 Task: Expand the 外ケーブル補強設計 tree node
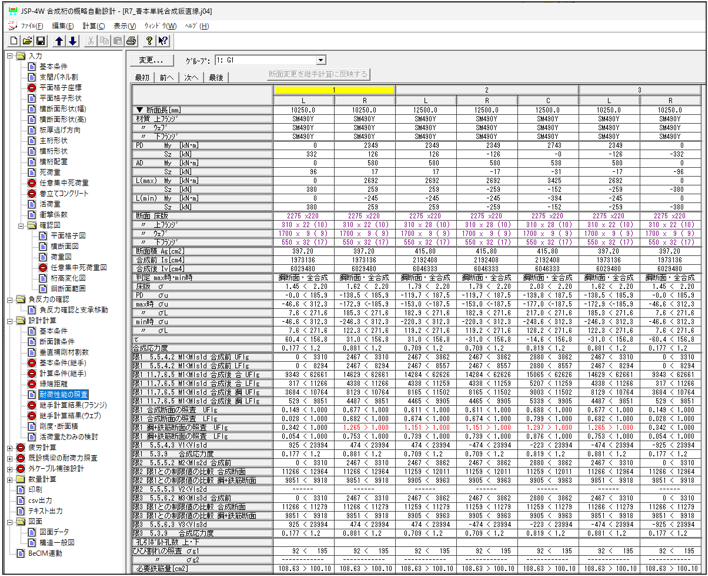[8, 468]
